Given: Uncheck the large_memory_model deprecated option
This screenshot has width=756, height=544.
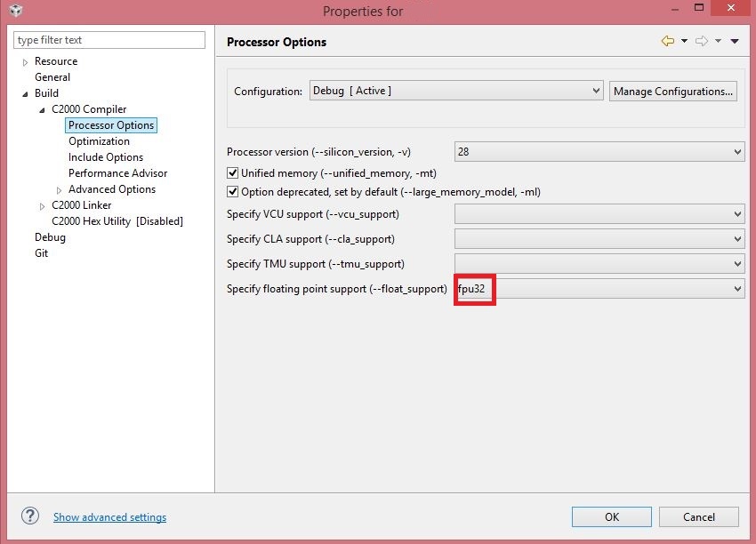Looking at the screenshot, I should click(x=233, y=192).
